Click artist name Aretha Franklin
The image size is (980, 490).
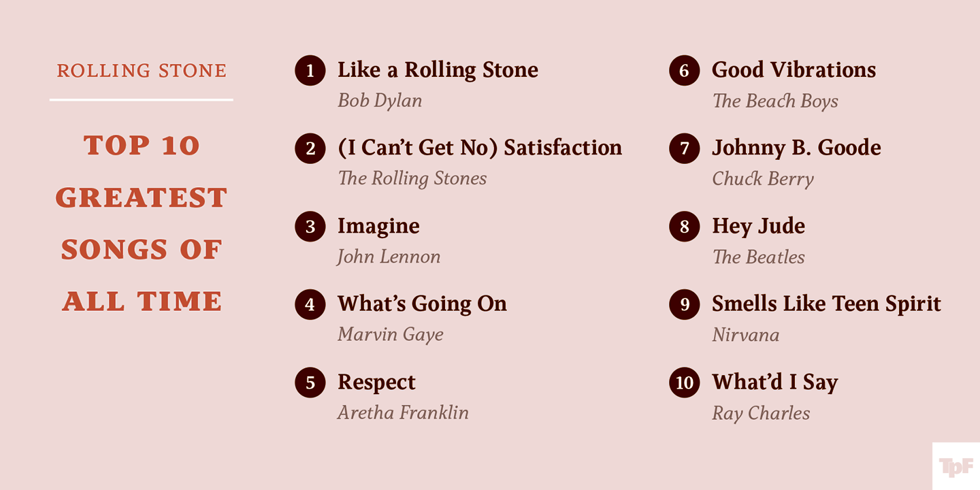tap(403, 412)
